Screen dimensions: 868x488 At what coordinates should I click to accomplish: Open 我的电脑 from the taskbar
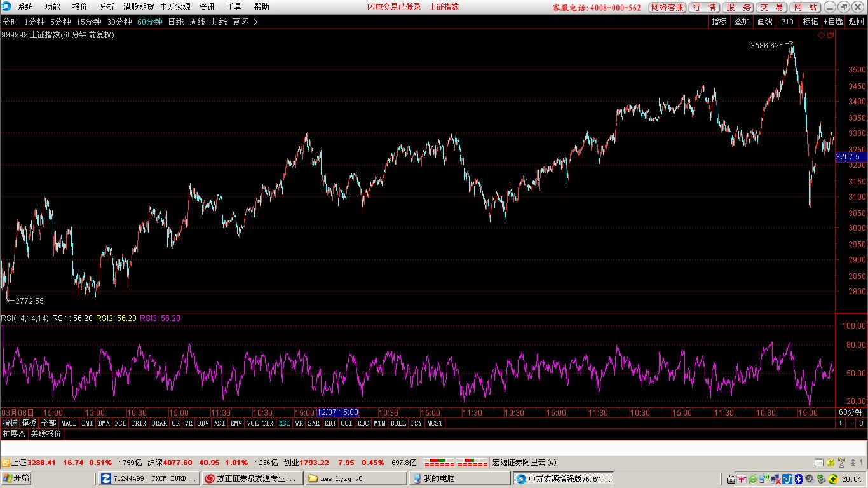[x=460, y=478]
